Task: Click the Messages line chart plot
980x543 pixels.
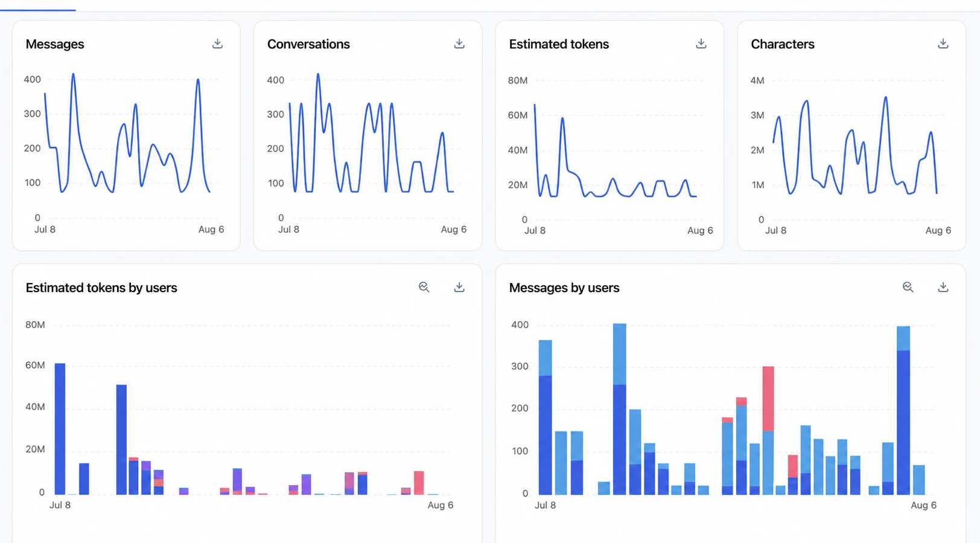Action: point(127,133)
